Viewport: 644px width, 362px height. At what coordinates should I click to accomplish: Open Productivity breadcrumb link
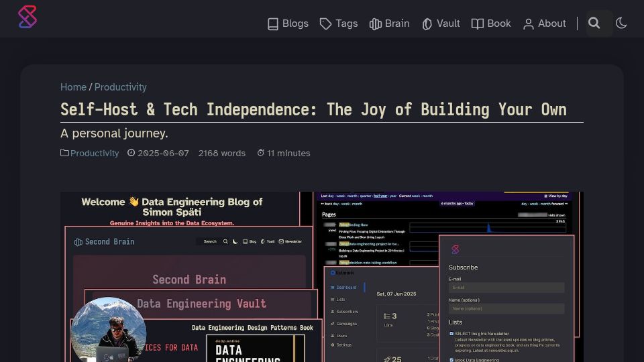[120, 87]
